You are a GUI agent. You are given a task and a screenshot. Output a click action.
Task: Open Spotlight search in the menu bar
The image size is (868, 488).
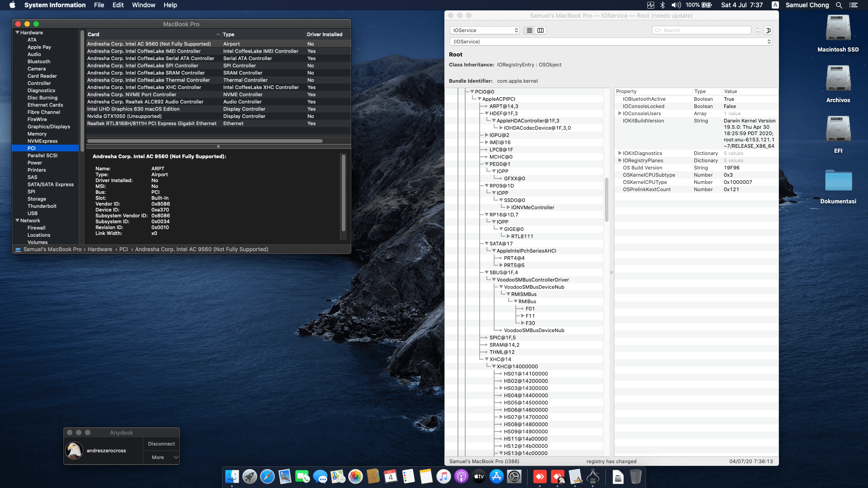[839, 5]
